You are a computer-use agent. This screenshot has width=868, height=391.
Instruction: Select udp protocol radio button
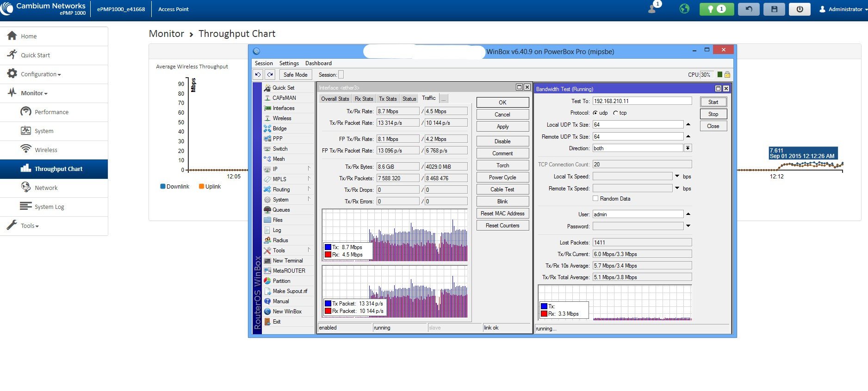tap(595, 113)
